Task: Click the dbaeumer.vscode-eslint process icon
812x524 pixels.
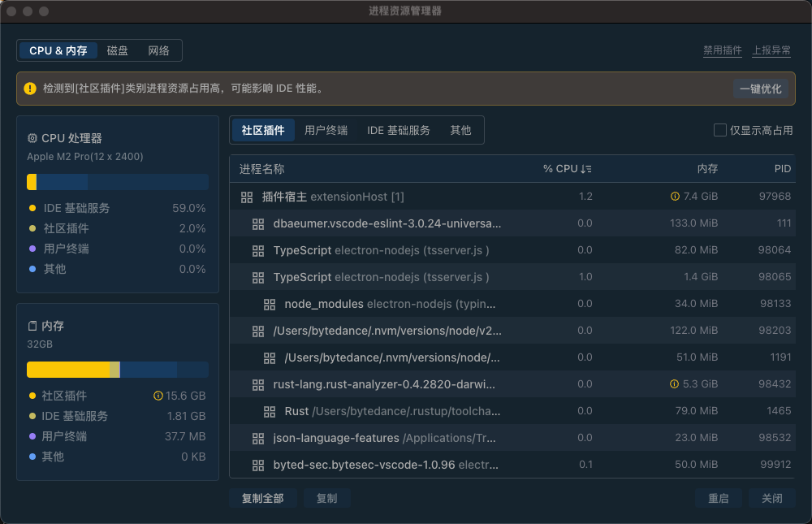Action: [258, 224]
